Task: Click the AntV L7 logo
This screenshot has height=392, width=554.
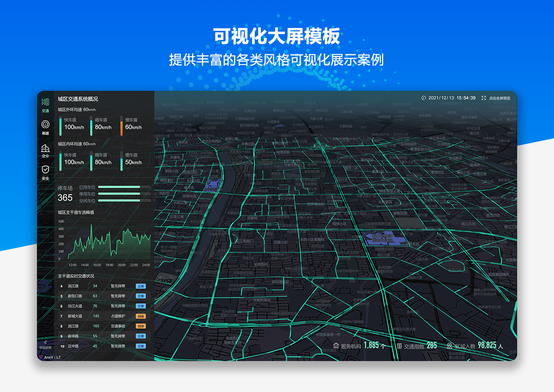Action: click(x=49, y=357)
